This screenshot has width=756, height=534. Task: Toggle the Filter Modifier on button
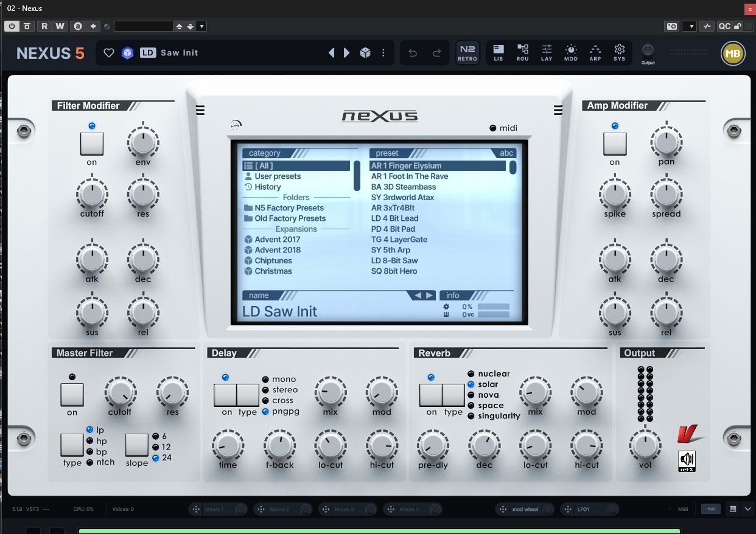(x=92, y=144)
